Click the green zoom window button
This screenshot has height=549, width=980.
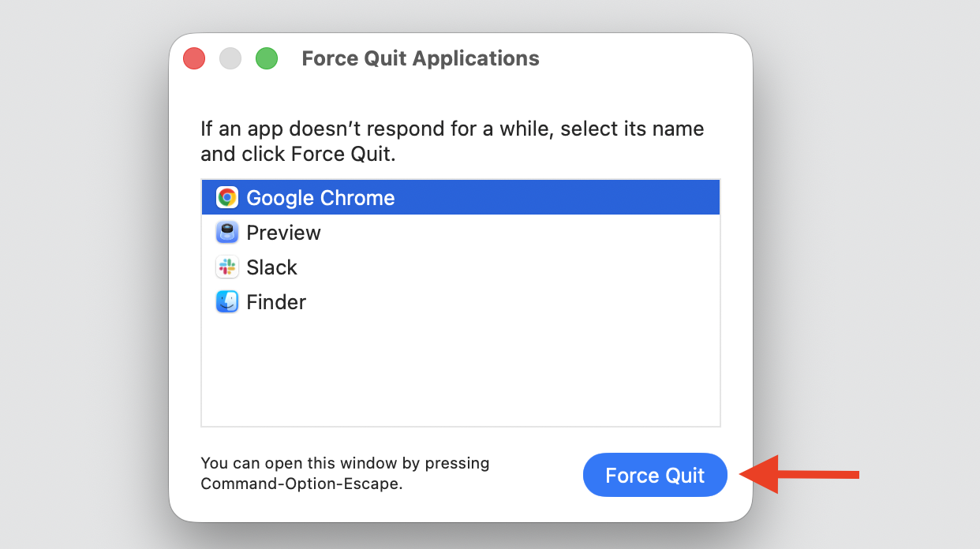click(267, 58)
